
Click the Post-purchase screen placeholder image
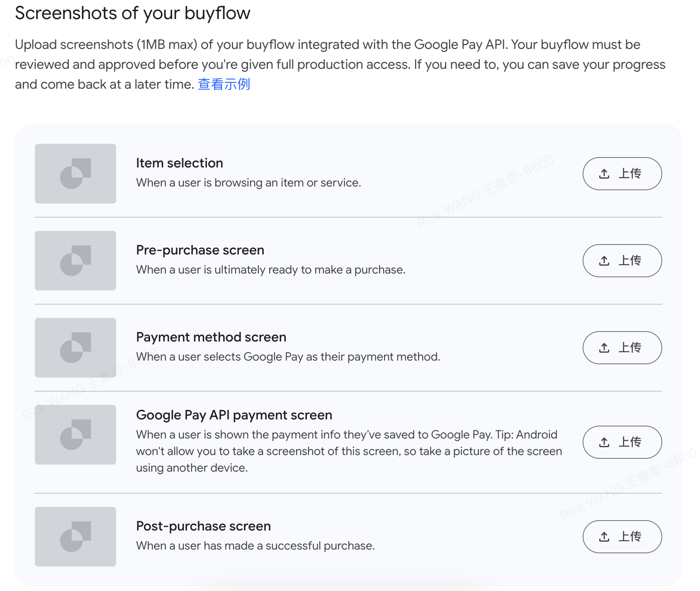(x=75, y=537)
